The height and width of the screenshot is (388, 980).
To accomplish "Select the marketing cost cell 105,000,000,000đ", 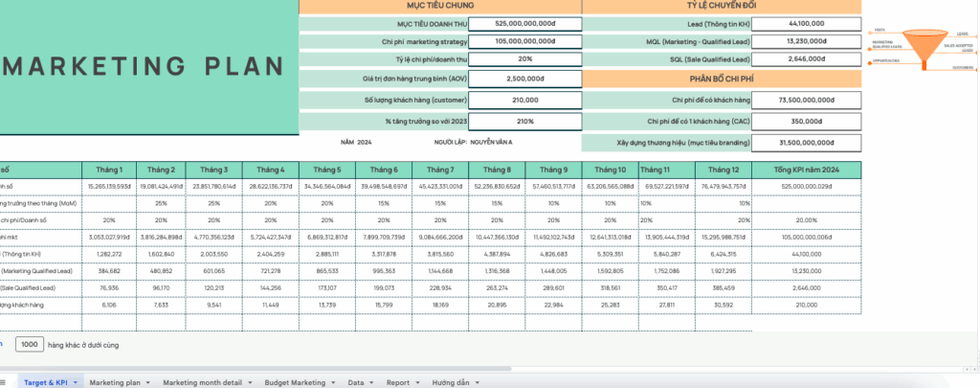I will pos(525,41).
